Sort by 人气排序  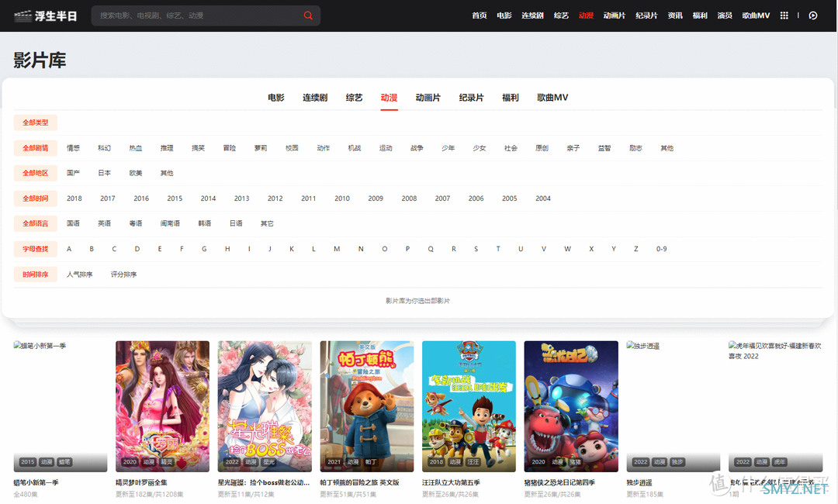(80, 274)
